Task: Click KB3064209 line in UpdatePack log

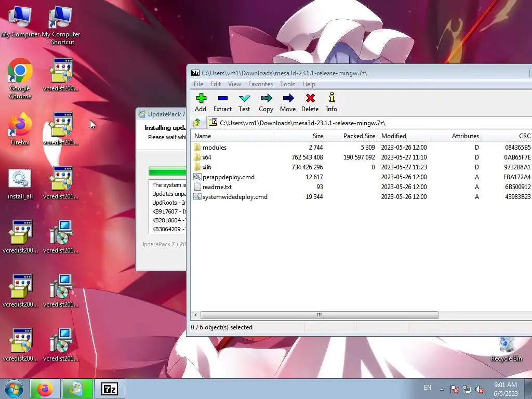Action: click(169, 229)
